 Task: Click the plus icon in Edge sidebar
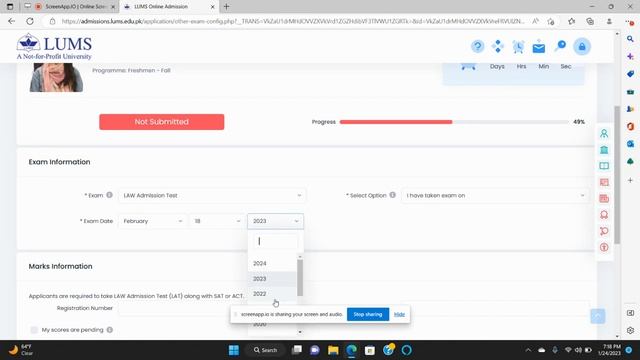click(630, 180)
